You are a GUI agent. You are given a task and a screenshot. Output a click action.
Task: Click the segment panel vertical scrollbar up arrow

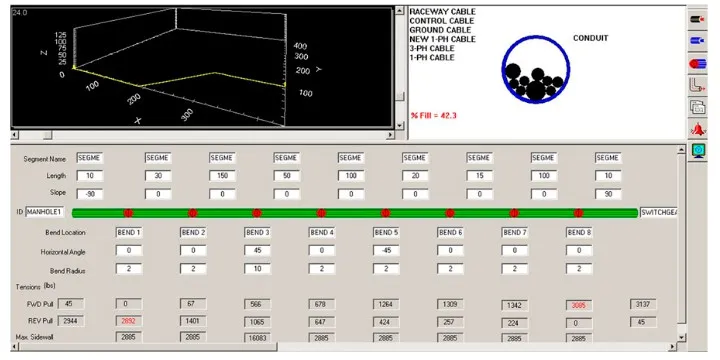pyautogui.click(x=681, y=149)
